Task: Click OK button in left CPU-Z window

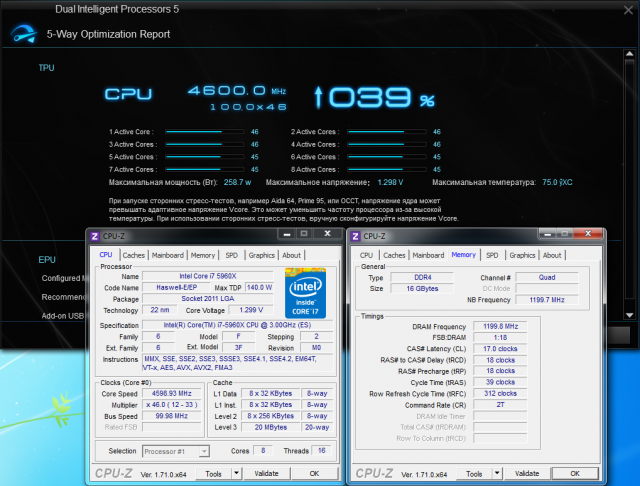Action: (x=314, y=473)
